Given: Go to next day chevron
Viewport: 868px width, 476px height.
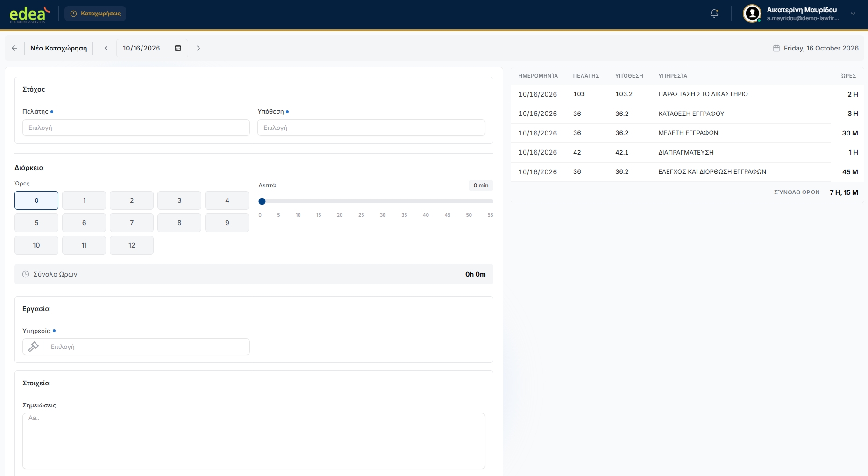Looking at the screenshot, I should (199, 48).
